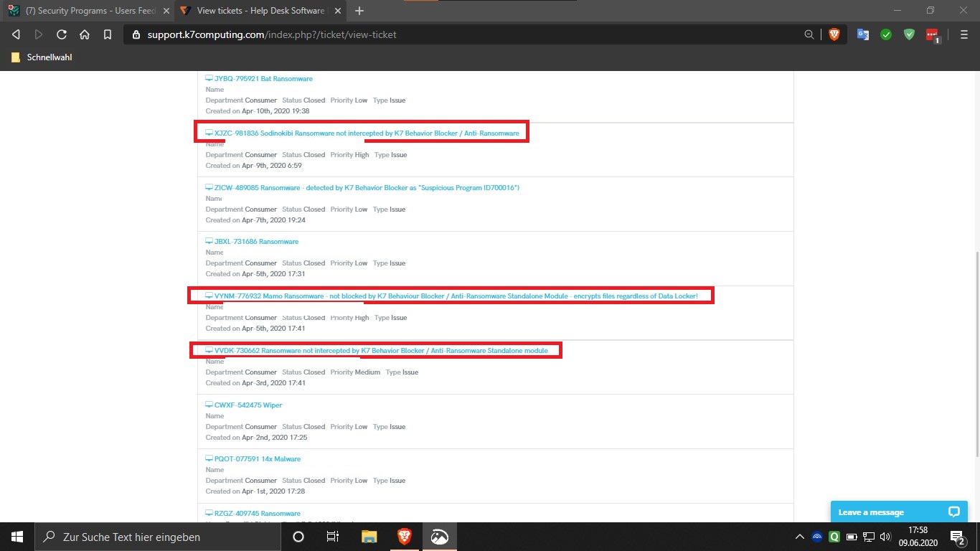Show hidden system tray icons
This screenshot has height=551, width=980.
pyautogui.click(x=800, y=537)
